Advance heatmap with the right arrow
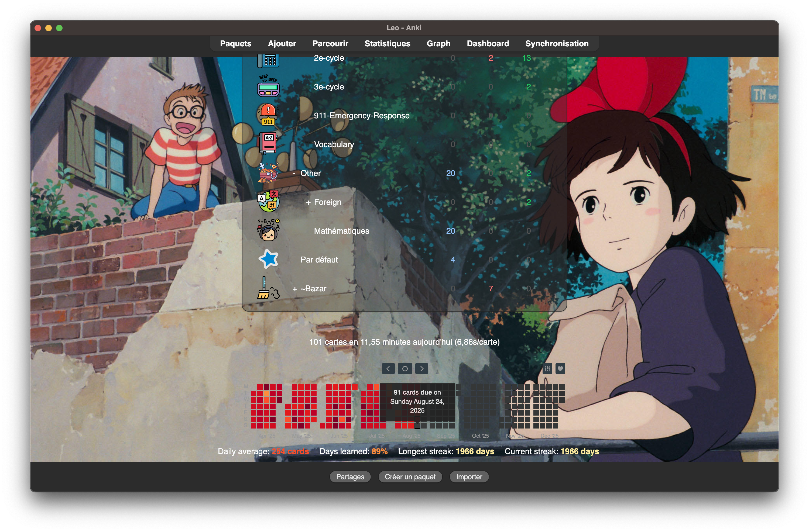 click(421, 369)
